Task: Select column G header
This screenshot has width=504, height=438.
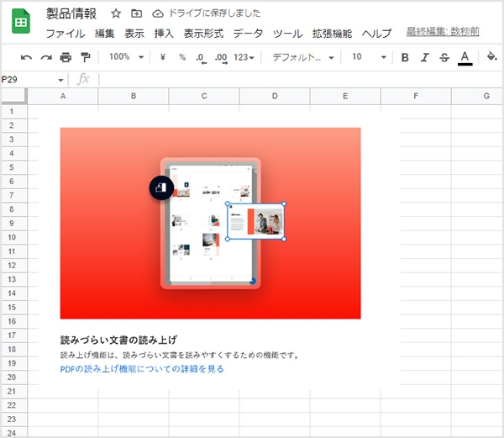Action: pyautogui.click(x=477, y=96)
